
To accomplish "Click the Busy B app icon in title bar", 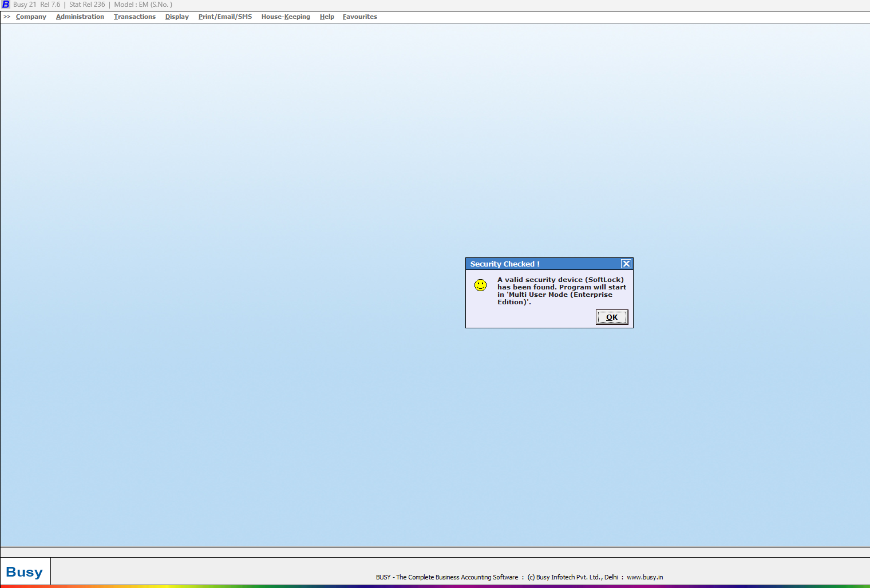I will (6, 5).
